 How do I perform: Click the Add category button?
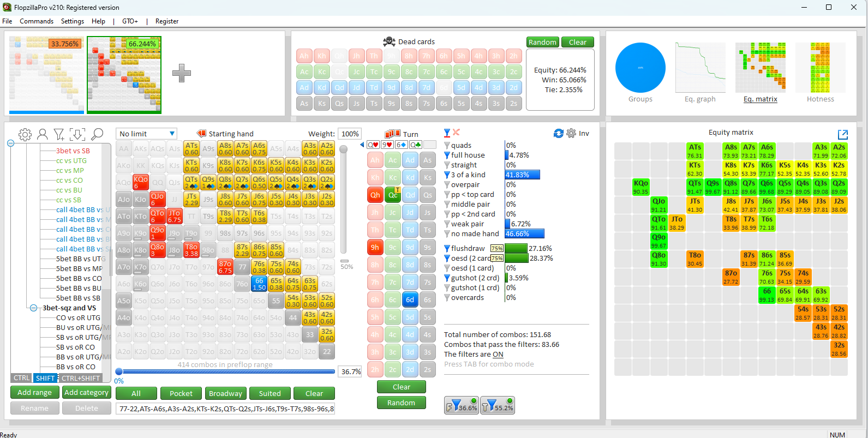86,392
